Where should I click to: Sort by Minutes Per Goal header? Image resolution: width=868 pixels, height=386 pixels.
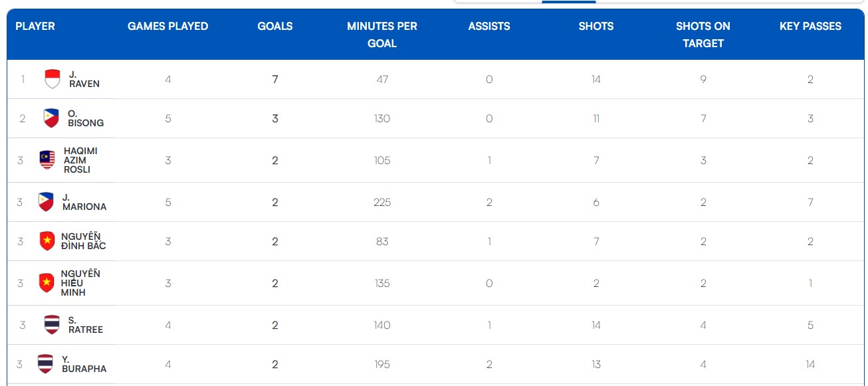pyautogui.click(x=382, y=35)
